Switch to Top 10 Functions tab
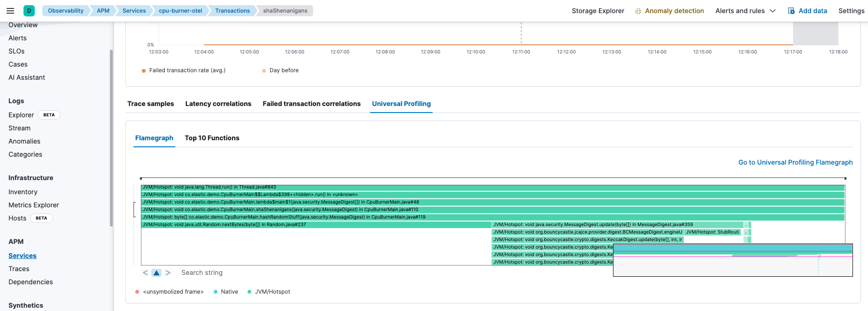This screenshot has height=311, width=868. pyautogui.click(x=212, y=138)
